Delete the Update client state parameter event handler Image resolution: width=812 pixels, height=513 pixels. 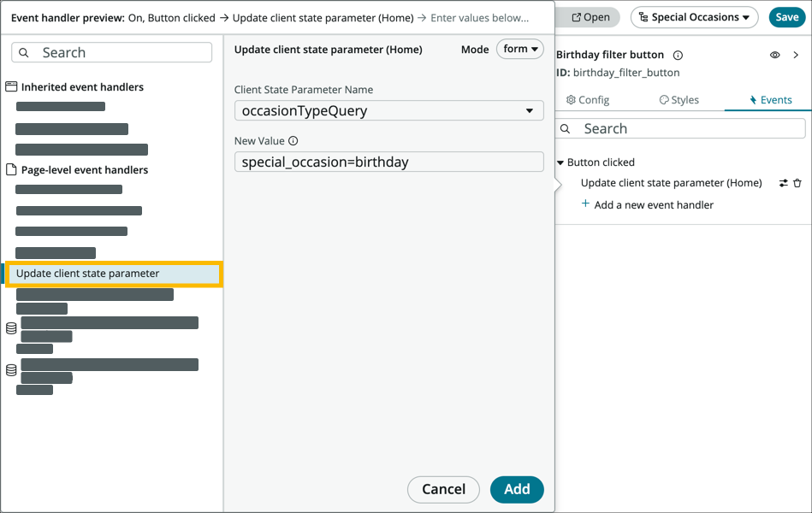[797, 182]
